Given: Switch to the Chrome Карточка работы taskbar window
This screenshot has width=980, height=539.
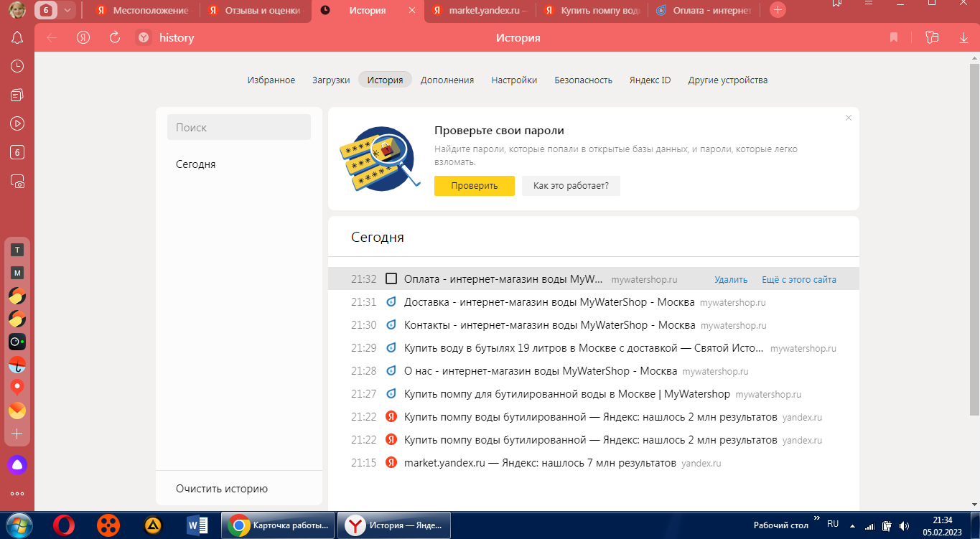Looking at the screenshot, I should pos(279,525).
